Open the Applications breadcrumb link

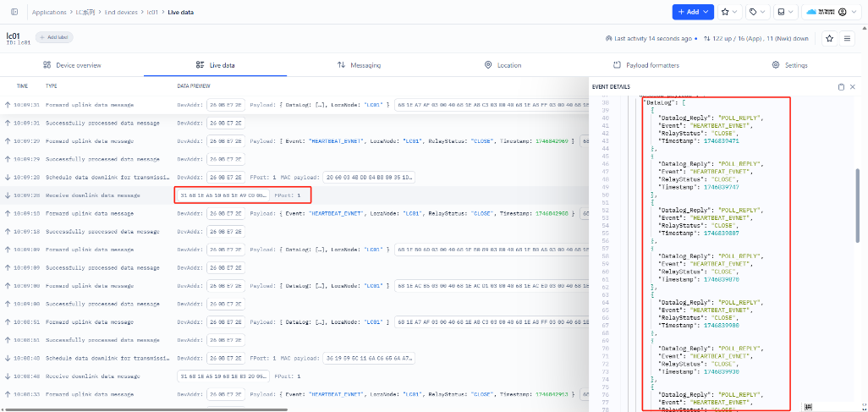point(49,12)
